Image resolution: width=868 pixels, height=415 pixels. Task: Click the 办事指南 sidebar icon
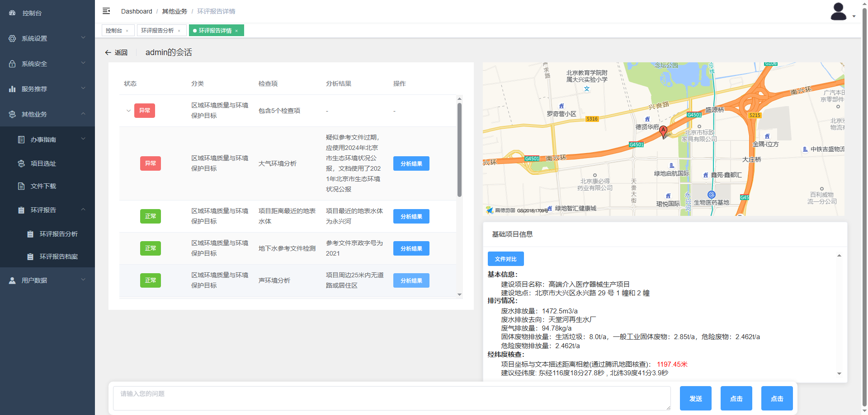[x=21, y=140]
